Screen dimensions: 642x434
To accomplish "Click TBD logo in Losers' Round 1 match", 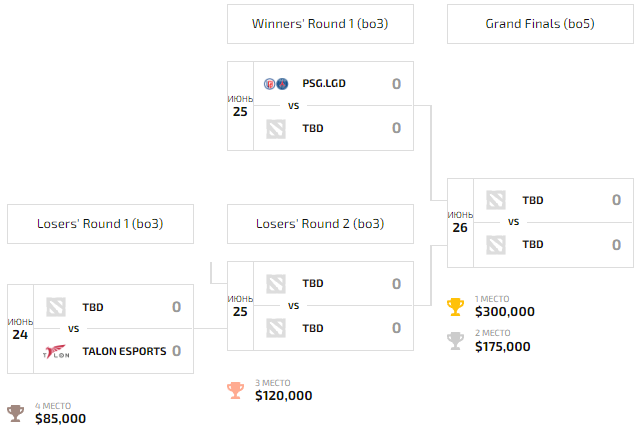I will click(56, 307).
